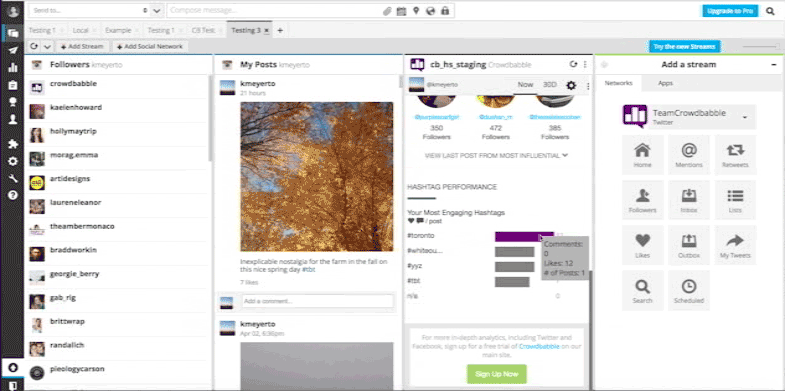
Task: Switch to the Example tab
Action: coord(118,31)
